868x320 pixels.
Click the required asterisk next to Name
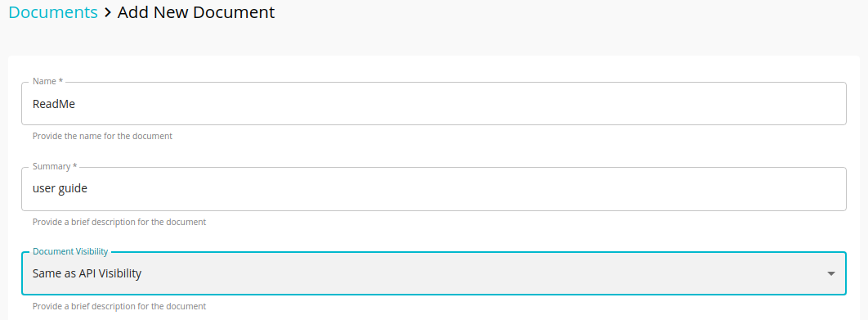coord(61,81)
